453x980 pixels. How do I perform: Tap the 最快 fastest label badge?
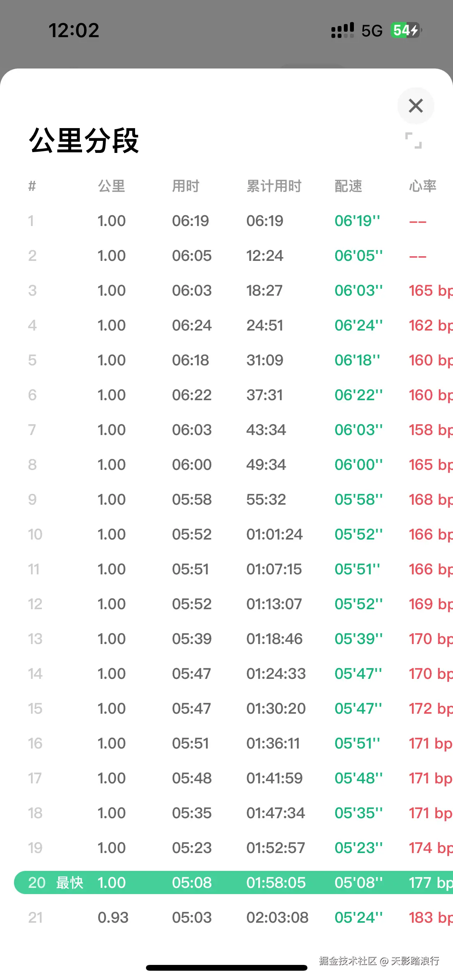70,882
